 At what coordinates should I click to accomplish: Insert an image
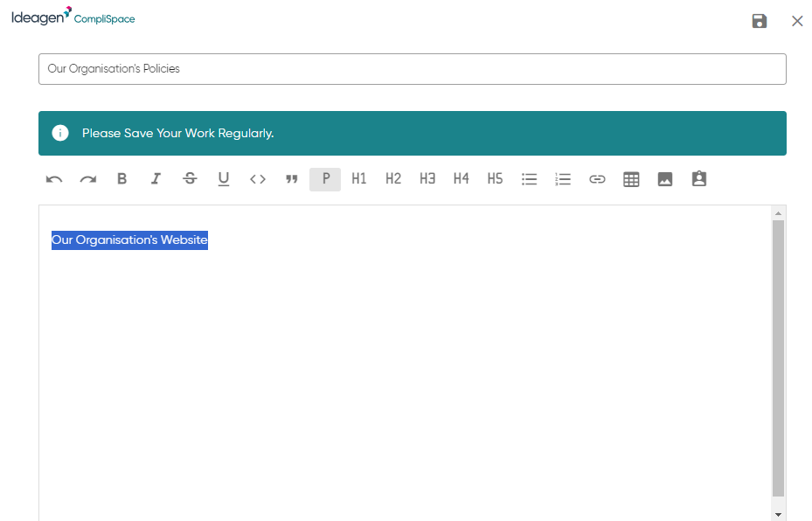tap(665, 179)
